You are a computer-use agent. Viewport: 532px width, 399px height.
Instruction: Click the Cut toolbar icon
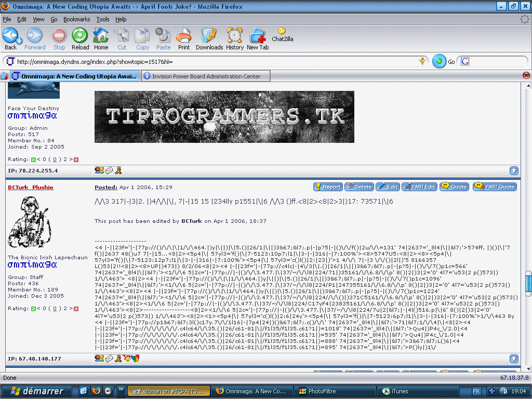[x=122, y=38]
